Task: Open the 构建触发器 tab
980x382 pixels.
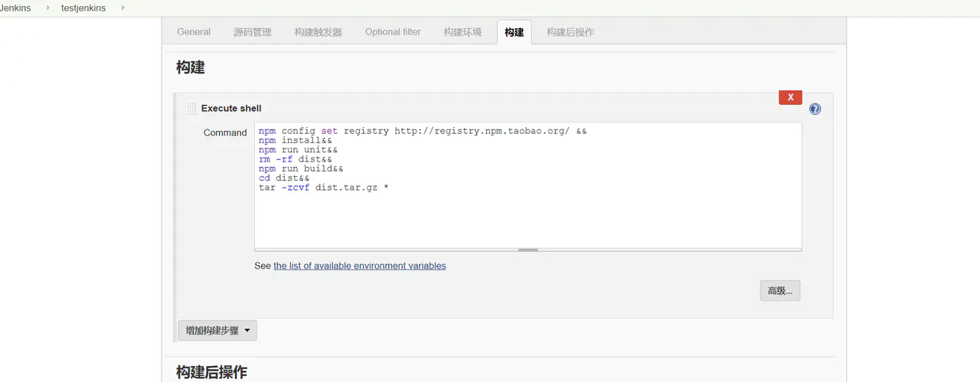Action: pyautogui.click(x=318, y=32)
